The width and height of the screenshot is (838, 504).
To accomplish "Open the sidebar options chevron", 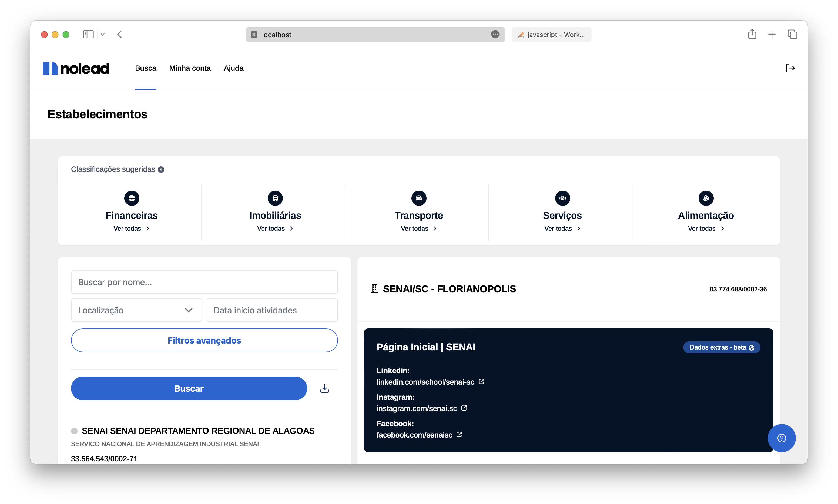I will [x=103, y=34].
